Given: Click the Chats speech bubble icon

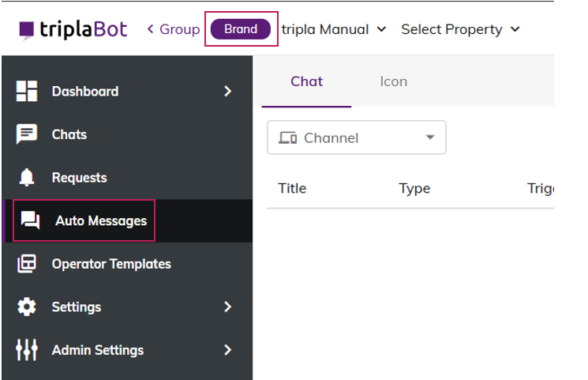Looking at the screenshot, I should (x=27, y=134).
